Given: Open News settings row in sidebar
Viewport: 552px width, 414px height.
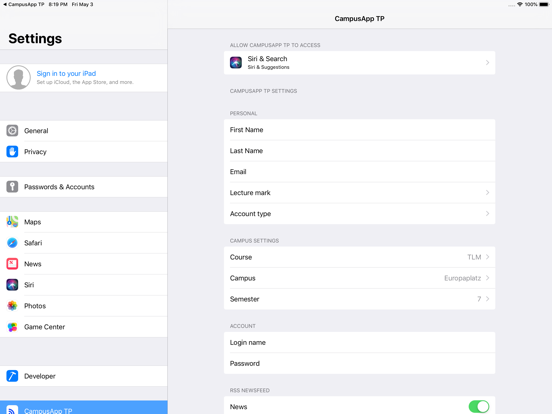Looking at the screenshot, I should [83, 264].
